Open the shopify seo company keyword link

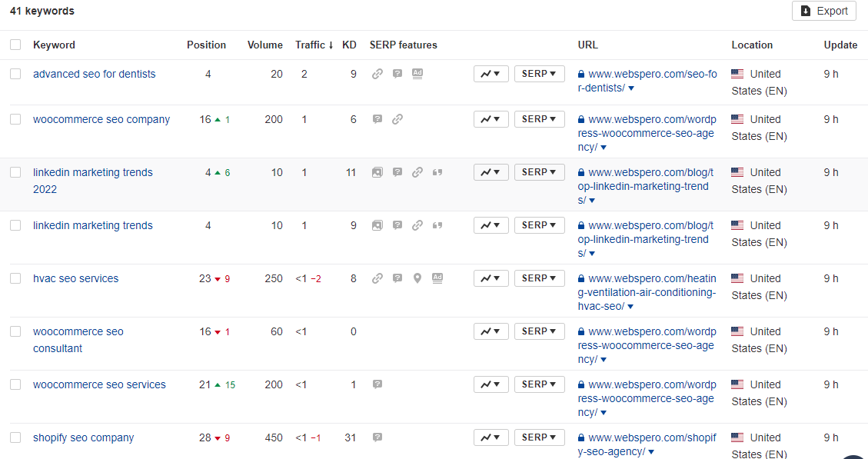click(x=84, y=437)
